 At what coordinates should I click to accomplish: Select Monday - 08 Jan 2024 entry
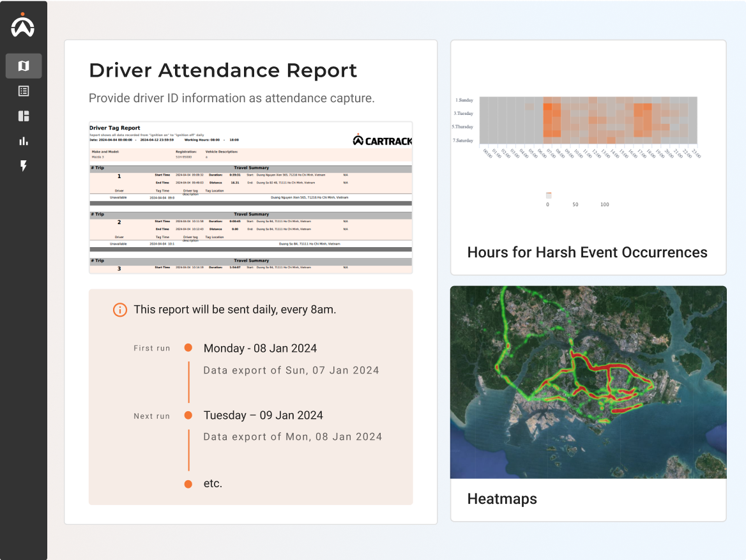(260, 349)
